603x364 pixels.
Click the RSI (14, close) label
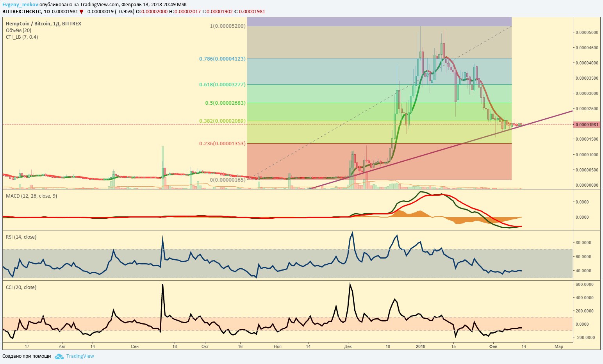point(21,237)
